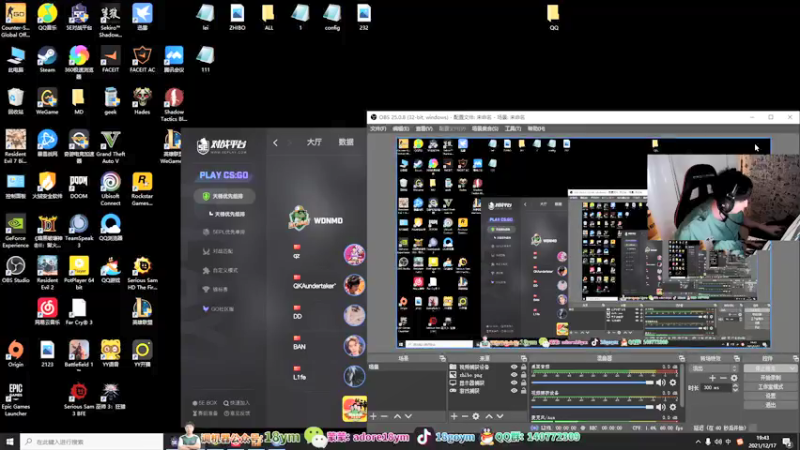This screenshot has width=800, height=450.
Task: Open the Sekiro Shadows desktop shortcut
Action: point(110,20)
